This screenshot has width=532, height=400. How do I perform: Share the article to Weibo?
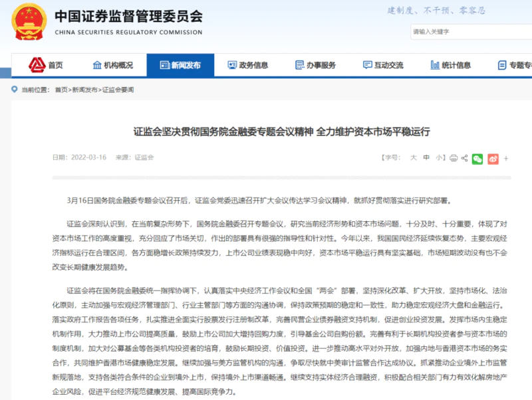(x=493, y=159)
